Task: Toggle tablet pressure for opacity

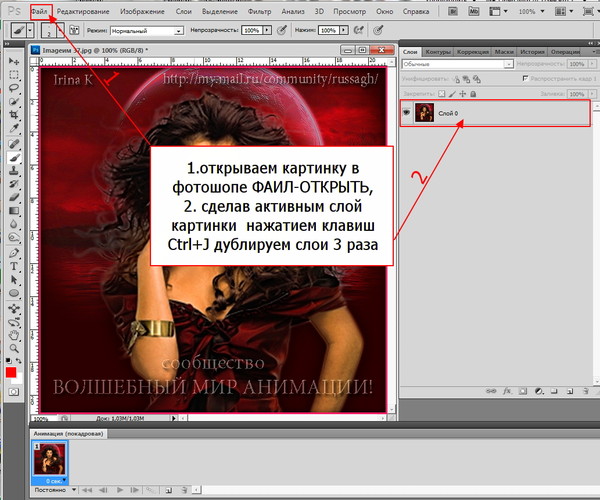Action: pos(282,30)
